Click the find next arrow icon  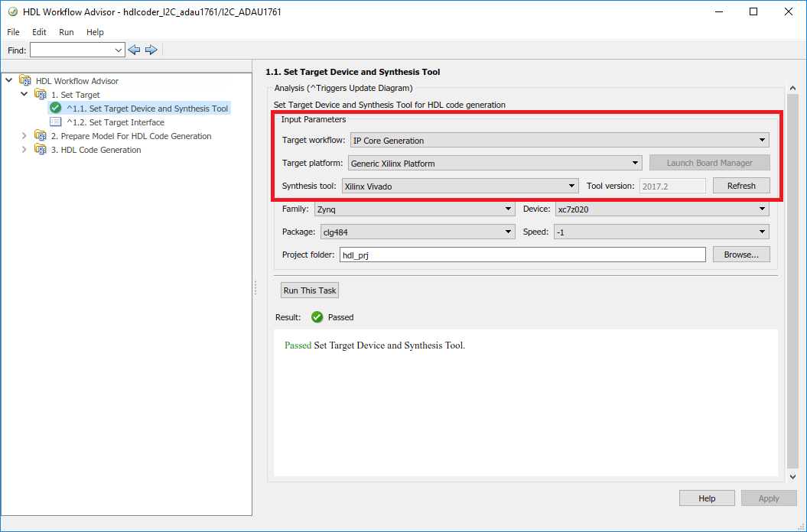coord(151,50)
